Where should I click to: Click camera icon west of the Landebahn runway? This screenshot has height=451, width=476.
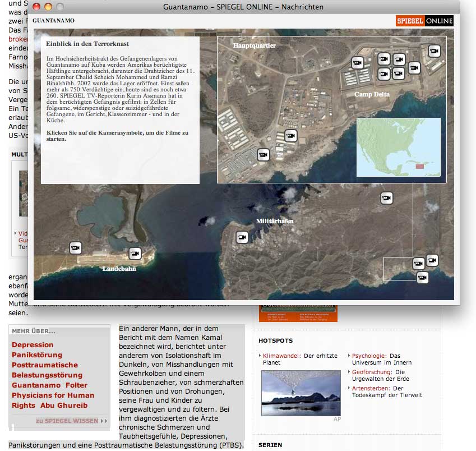76,248
